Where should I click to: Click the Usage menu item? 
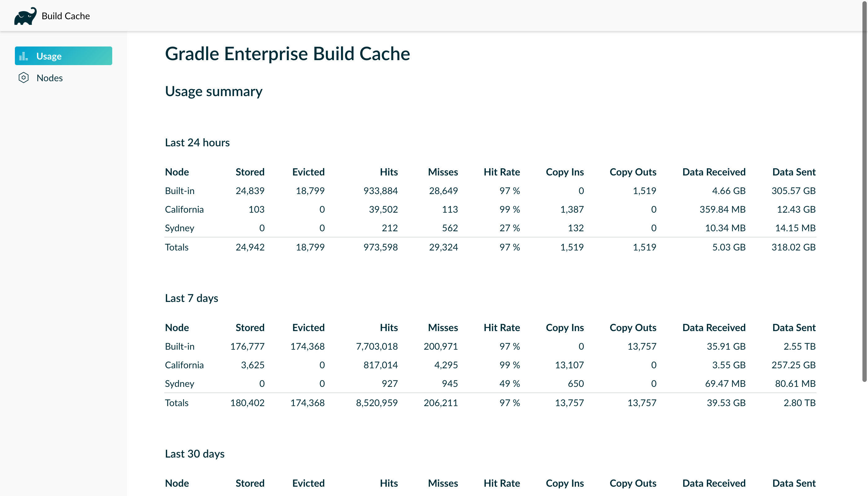pyautogui.click(x=63, y=55)
